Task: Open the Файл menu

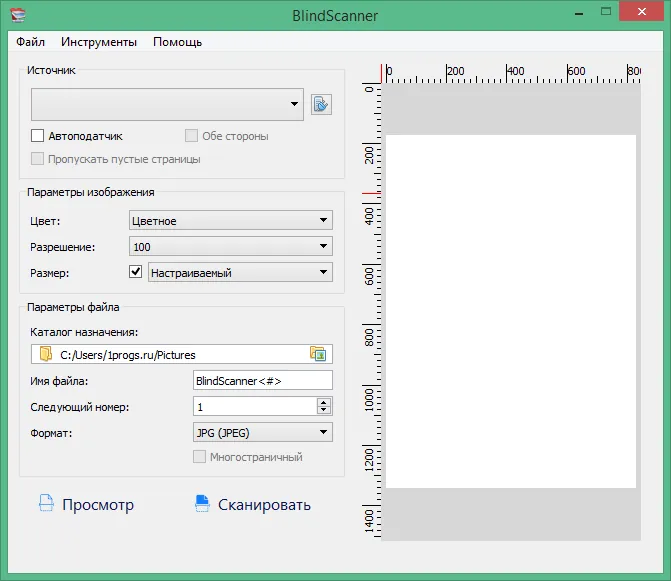Action: coord(30,42)
